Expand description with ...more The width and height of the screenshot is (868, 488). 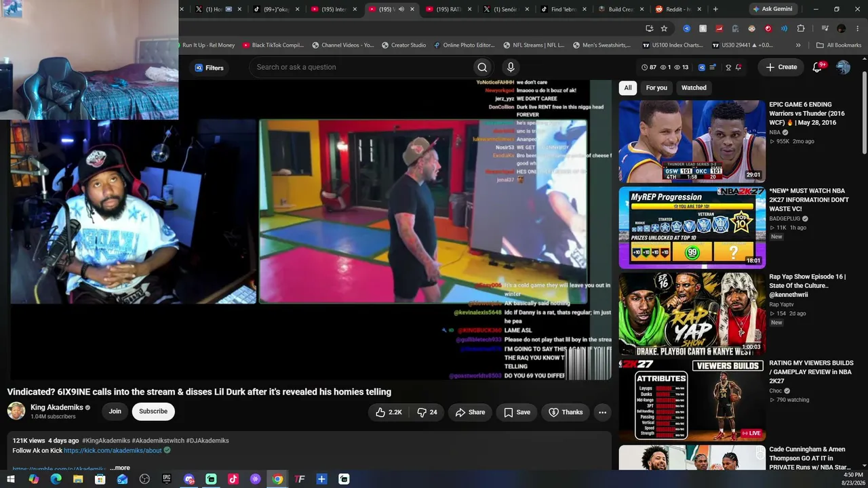pyautogui.click(x=120, y=468)
